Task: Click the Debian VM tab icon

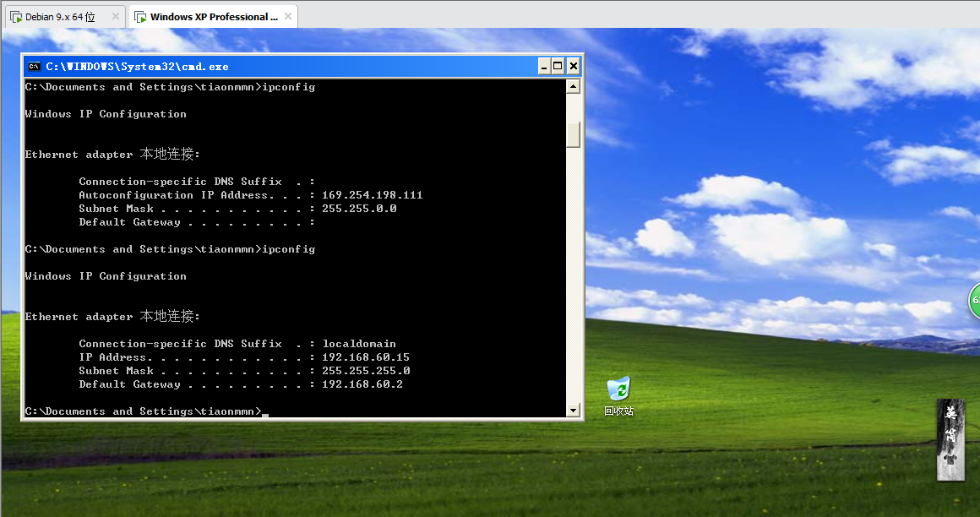Action: [x=16, y=17]
